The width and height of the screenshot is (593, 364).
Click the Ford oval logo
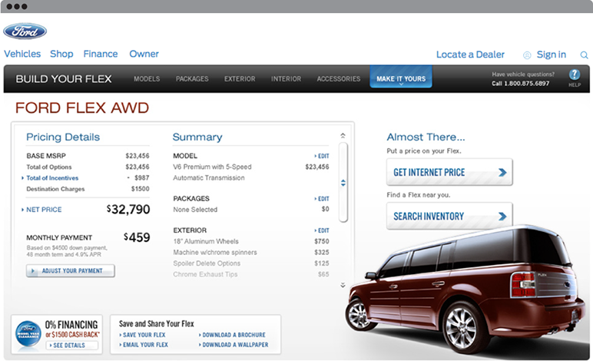pos(25,31)
